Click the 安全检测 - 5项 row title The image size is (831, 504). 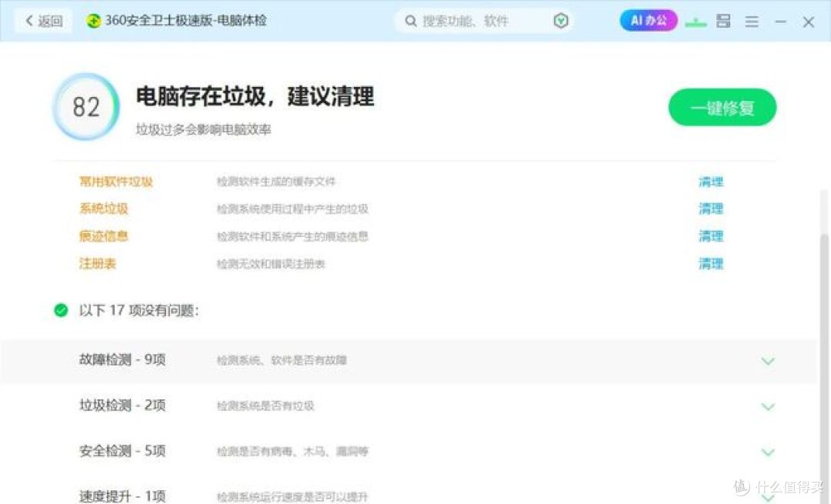pos(122,451)
